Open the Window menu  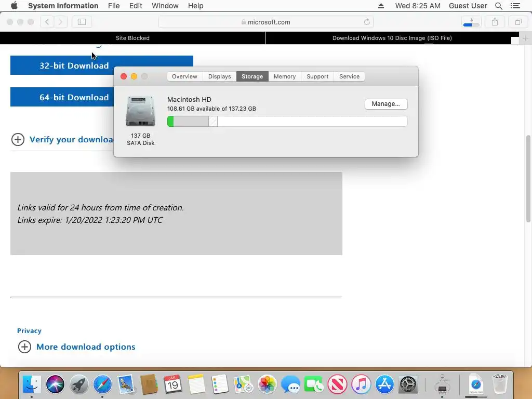(165, 6)
